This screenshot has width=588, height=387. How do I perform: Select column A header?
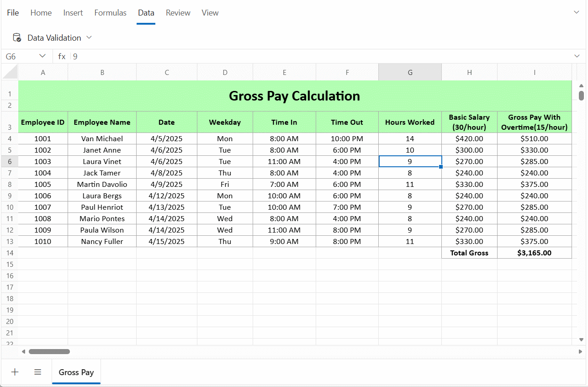click(43, 72)
